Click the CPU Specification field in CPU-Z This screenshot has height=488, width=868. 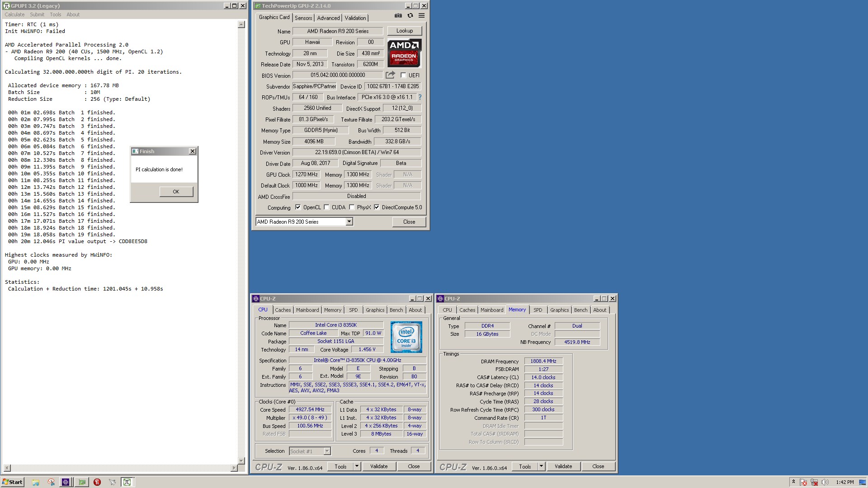point(358,360)
